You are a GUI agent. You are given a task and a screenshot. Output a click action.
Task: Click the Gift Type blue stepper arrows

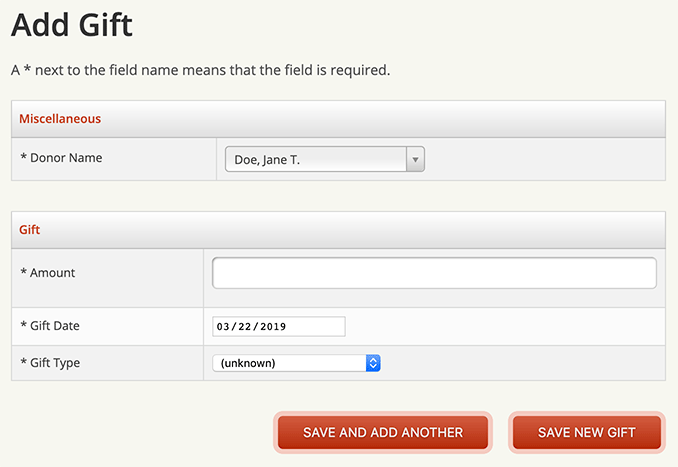[373, 363]
